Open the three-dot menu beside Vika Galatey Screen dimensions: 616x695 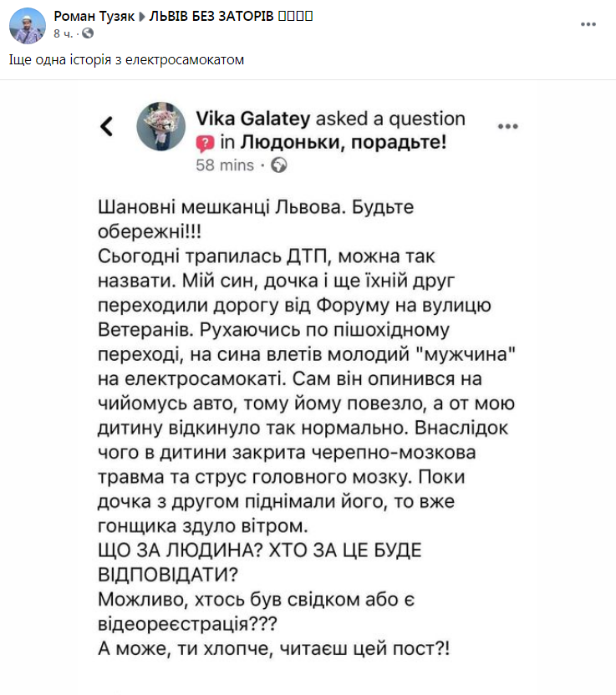[508, 126]
